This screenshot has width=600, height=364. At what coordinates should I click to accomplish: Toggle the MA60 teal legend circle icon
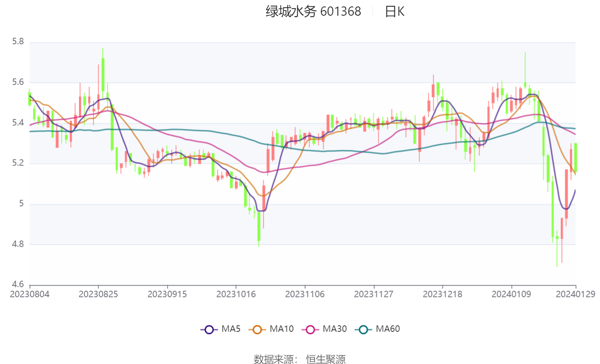pyautogui.click(x=363, y=329)
